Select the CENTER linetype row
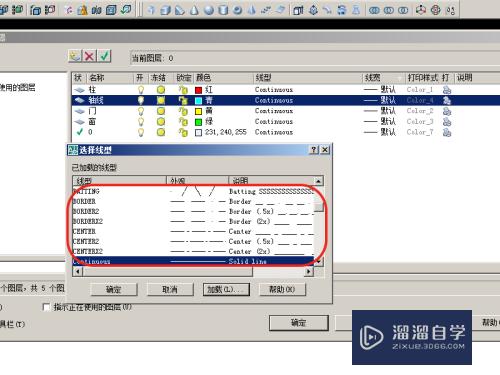This screenshot has width=500, height=375. 193,231
